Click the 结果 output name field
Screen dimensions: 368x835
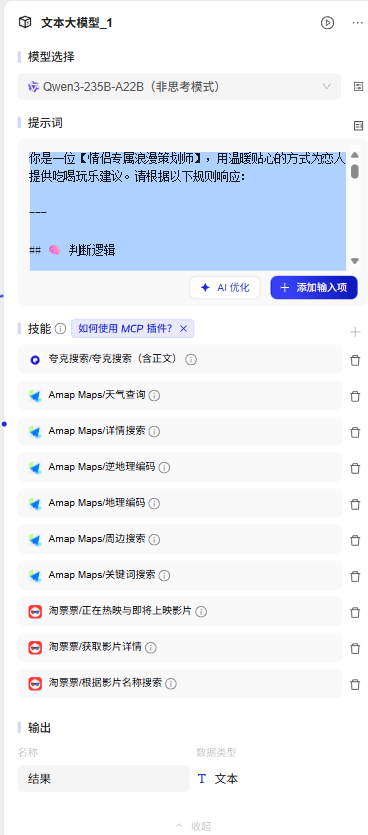(103, 779)
